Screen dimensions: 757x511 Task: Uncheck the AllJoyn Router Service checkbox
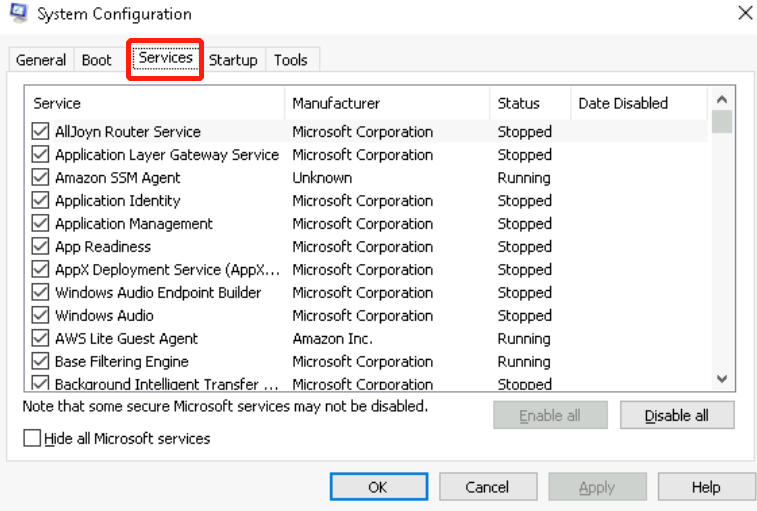coord(41,132)
